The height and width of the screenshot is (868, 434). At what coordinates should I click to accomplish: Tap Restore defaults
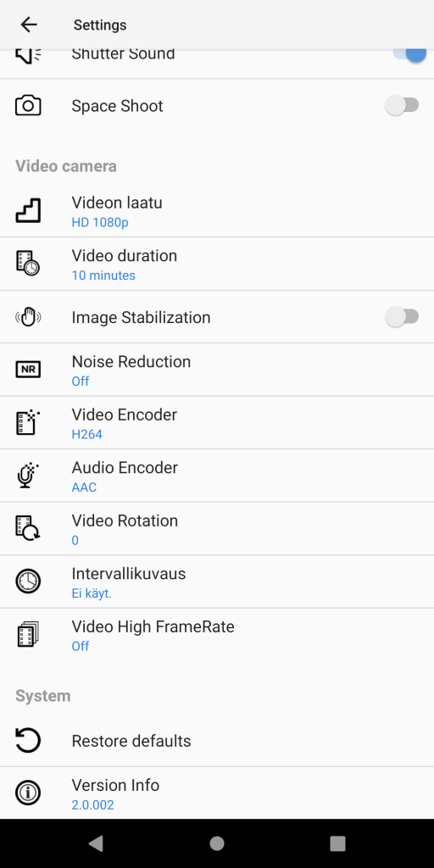tap(217, 741)
